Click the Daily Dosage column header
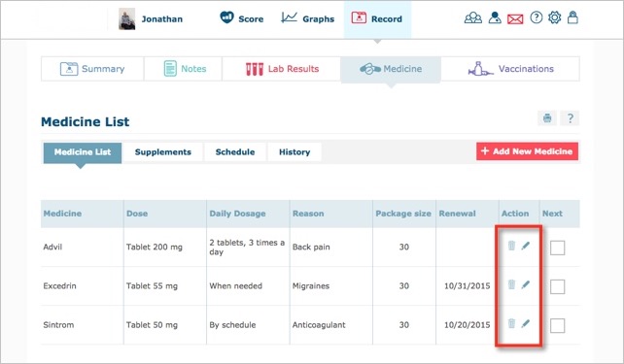The image size is (624, 364). pos(237,214)
